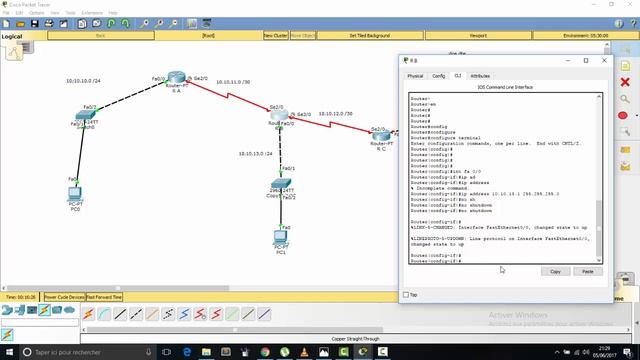Click the Paste button under CLI
The image size is (640, 360).
[587, 271]
